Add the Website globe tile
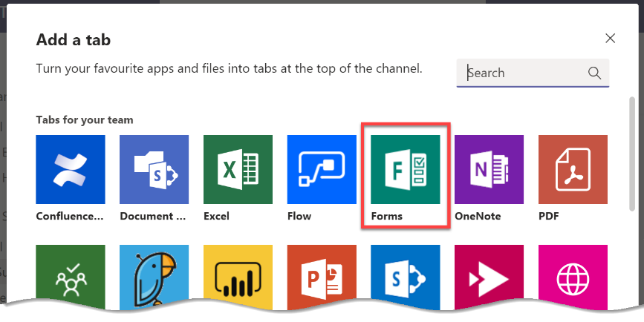This screenshot has width=644, height=322. 573,276
